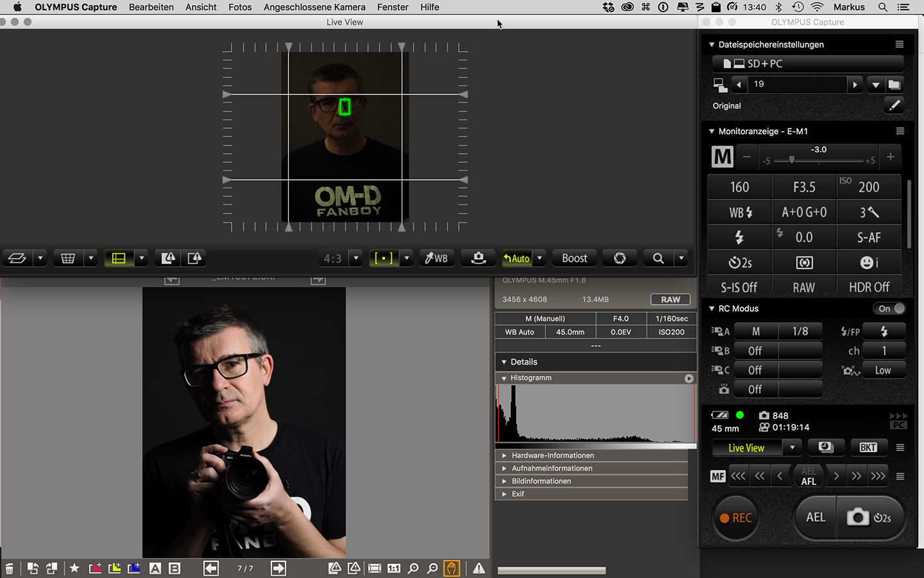Activate the remote shutter release icon in the toolbar
The height and width of the screenshot is (578, 924).
point(477,258)
